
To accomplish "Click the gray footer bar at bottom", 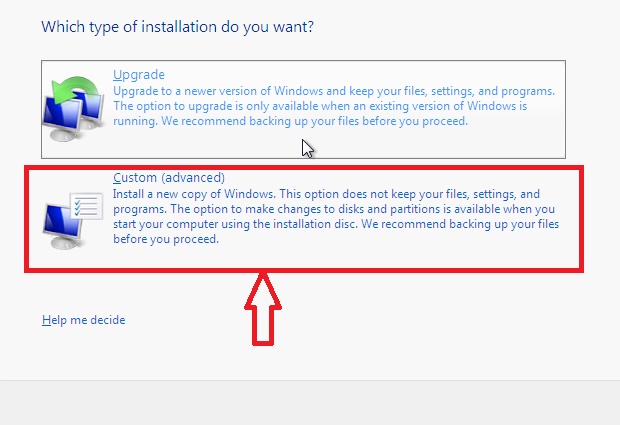I will pyautogui.click(x=310, y=403).
